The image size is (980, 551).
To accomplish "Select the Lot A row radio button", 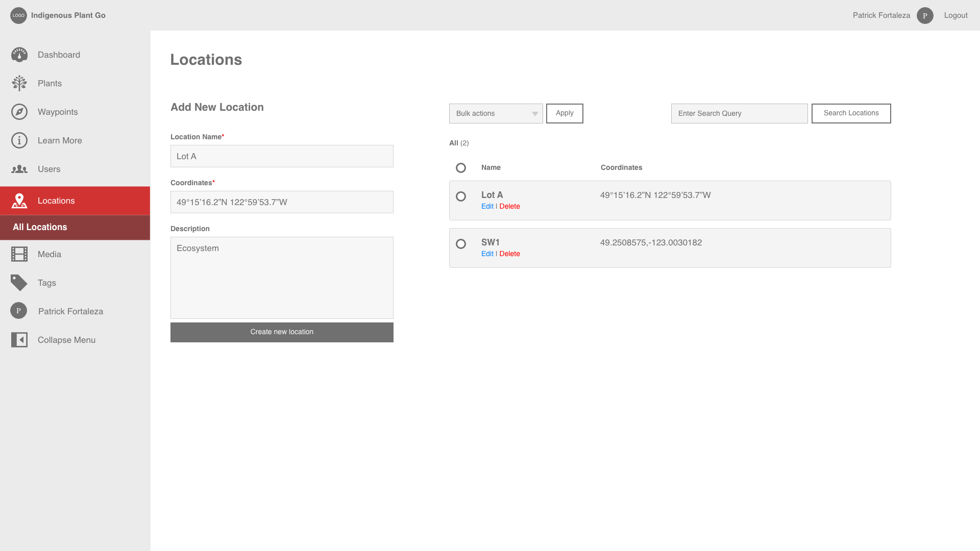I will 461,196.
